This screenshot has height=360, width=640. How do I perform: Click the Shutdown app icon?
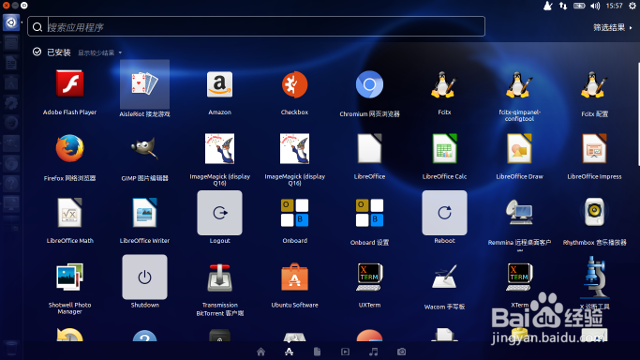[x=144, y=277]
